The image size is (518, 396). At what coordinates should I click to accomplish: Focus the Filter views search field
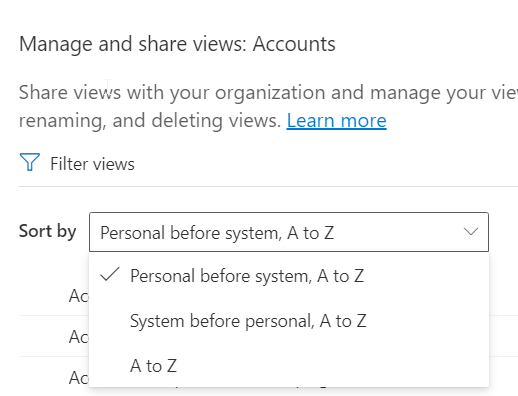268,163
